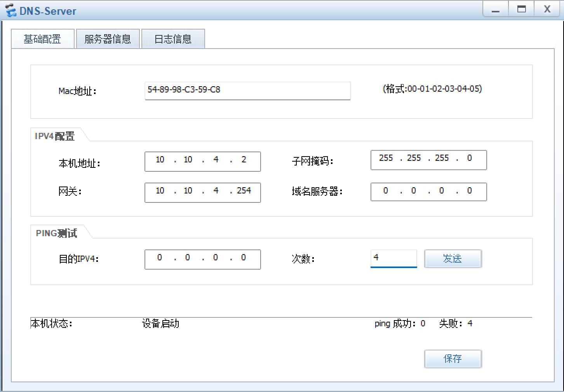This screenshot has height=392, width=564.
Task: Click the 保存 button to save
Action: coord(453,359)
